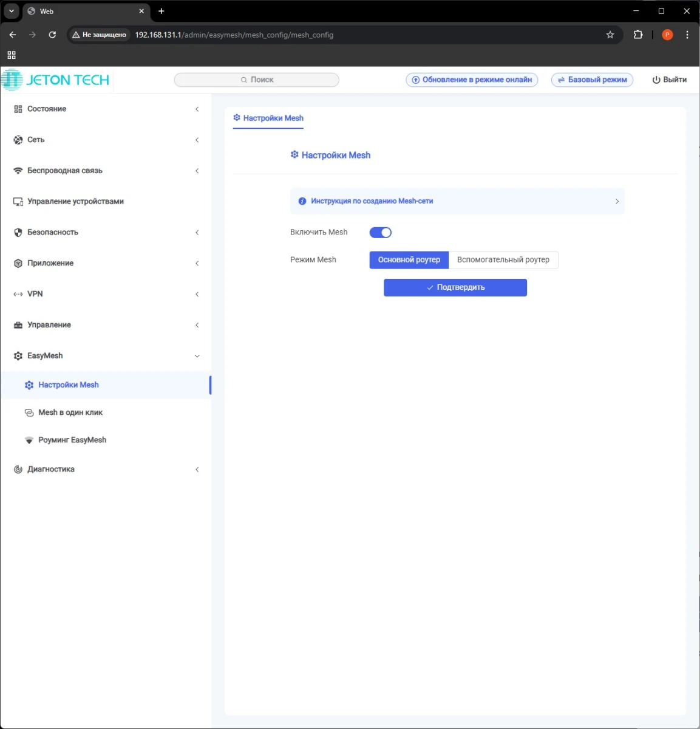Reload the page with the refresh icon

coord(52,35)
